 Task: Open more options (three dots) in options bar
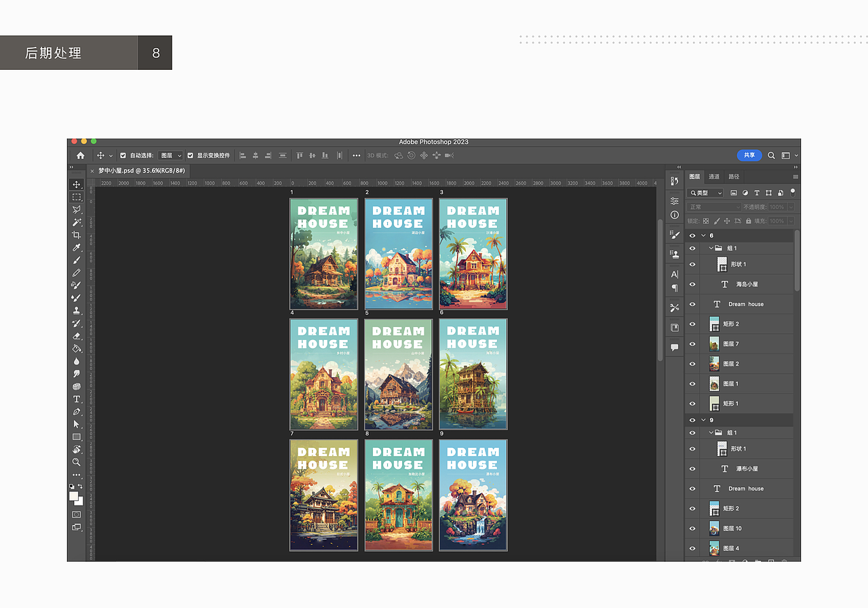357,155
